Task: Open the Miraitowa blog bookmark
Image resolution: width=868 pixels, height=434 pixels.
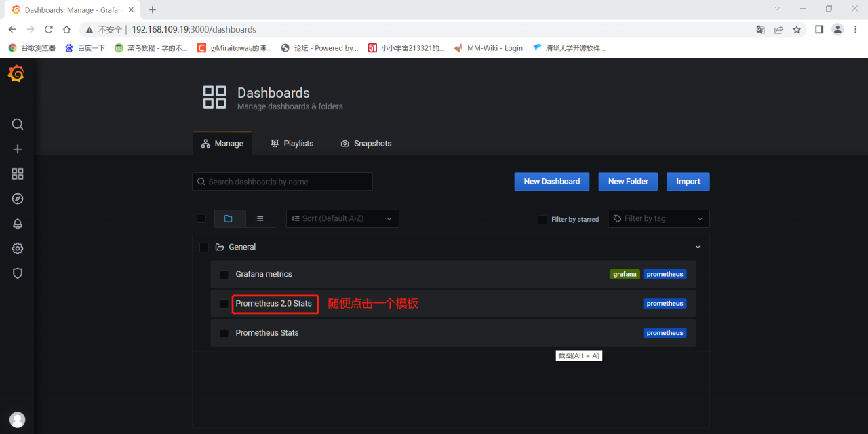Action: (x=235, y=48)
